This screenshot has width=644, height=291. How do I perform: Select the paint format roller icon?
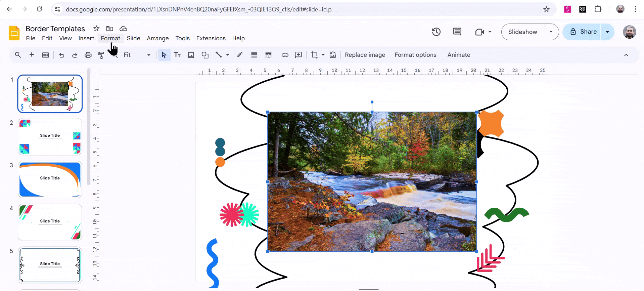click(x=101, y=55)
